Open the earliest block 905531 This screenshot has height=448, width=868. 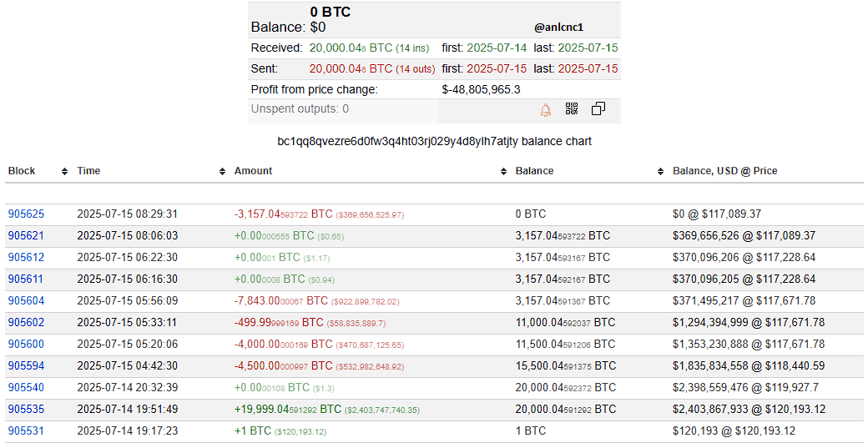pyautogui.click(x=26, y=431)
